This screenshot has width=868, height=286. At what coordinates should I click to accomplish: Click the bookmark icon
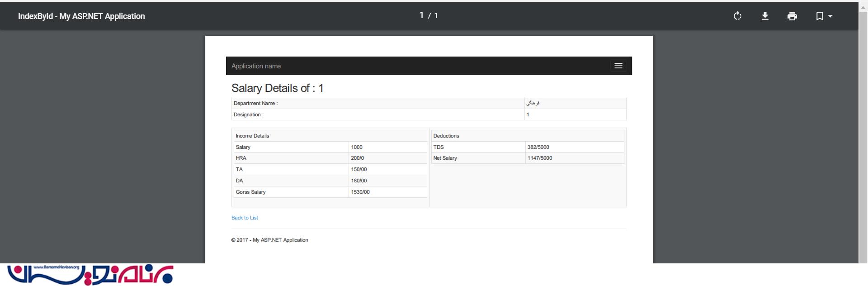click(x=819, y=16)
